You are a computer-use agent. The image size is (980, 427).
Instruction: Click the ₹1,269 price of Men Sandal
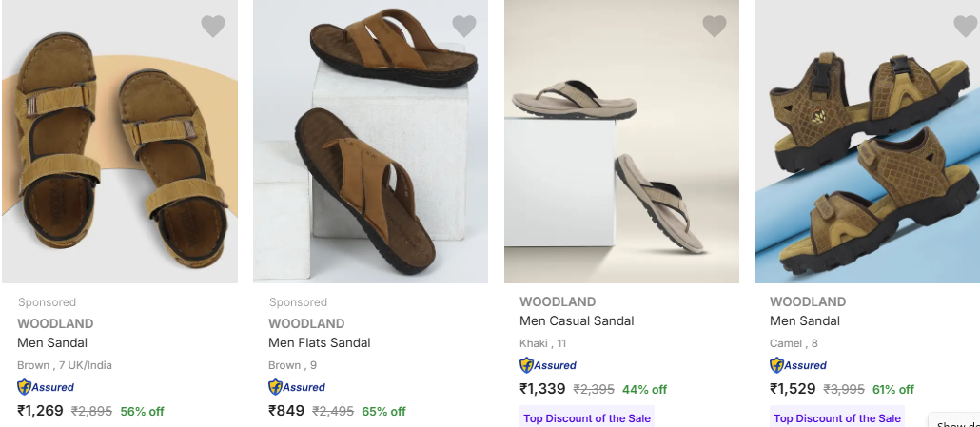(x=41, y=411)
